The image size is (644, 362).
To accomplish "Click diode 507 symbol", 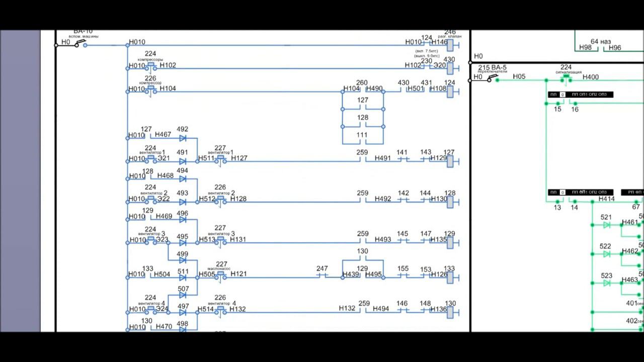I will (x=183, y=295).
